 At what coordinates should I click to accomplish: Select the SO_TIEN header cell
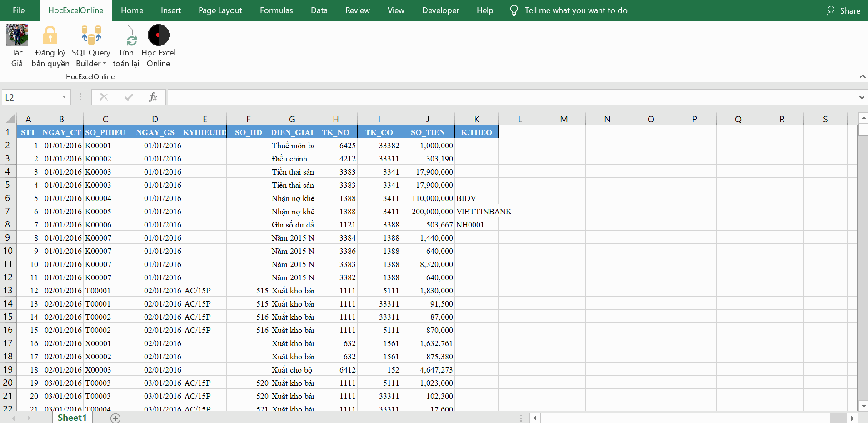(x=428, y=132)
